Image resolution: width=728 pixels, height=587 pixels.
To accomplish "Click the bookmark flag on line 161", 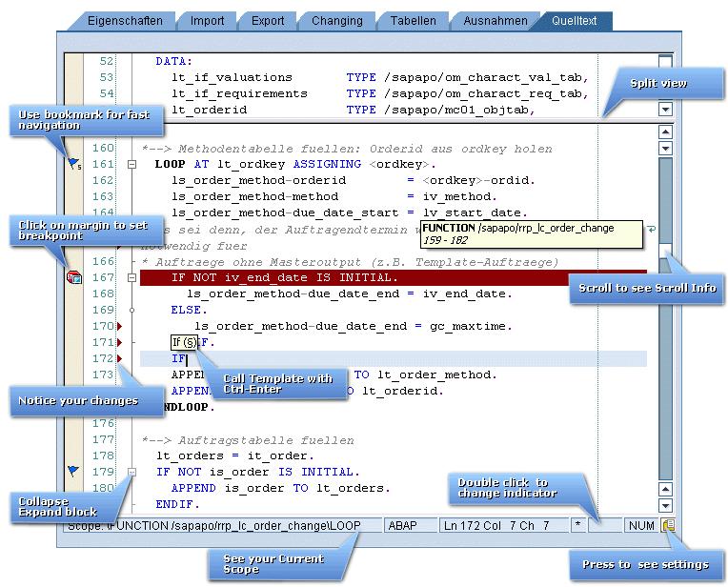I will click(73, 164).
